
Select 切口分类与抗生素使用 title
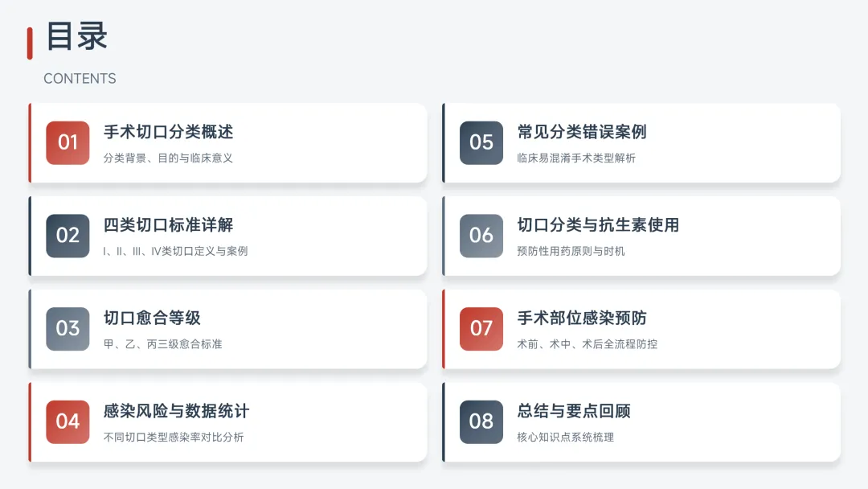click(x=598, y=225)
